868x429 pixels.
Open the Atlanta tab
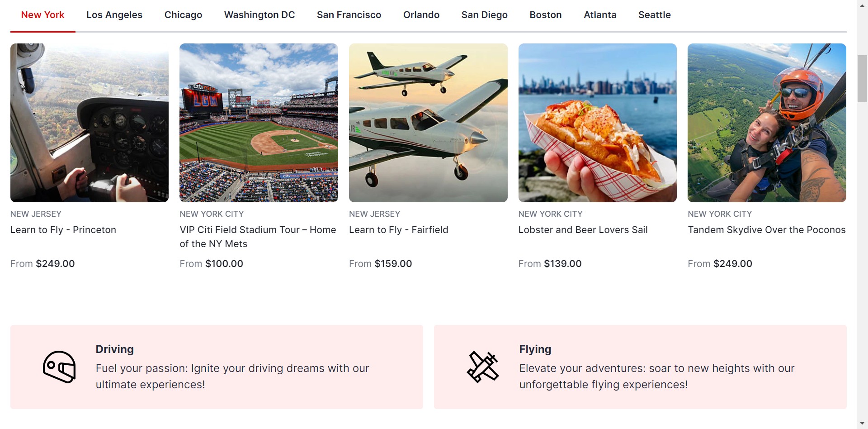click(600, 15)
